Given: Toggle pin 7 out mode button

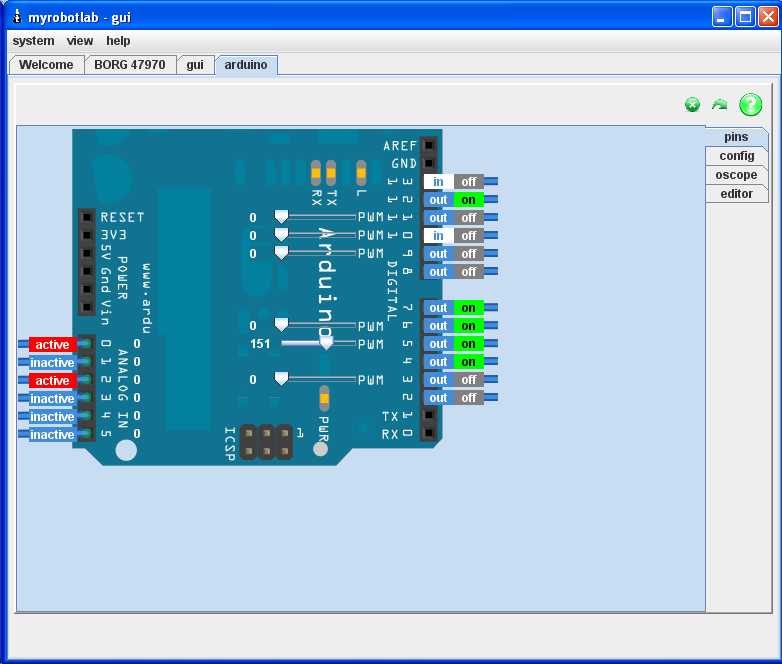Looking at the screenshot, I should (x=438, y=308).
